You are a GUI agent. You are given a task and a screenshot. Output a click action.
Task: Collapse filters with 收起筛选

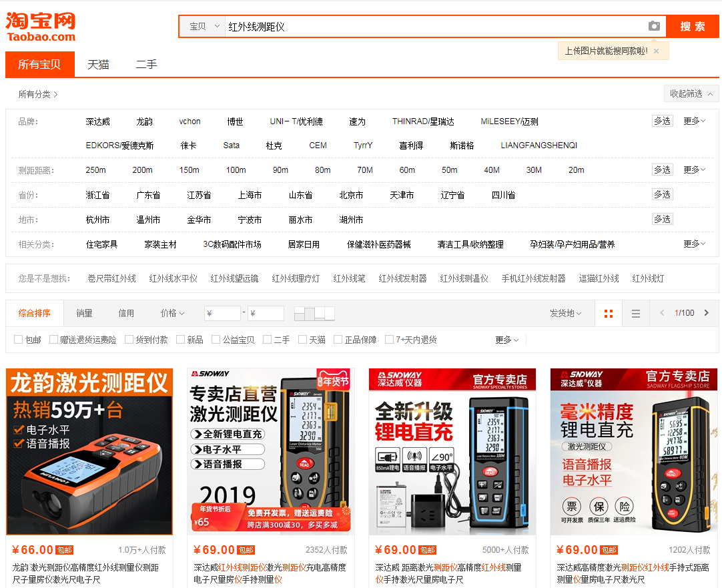click(691, 94)
